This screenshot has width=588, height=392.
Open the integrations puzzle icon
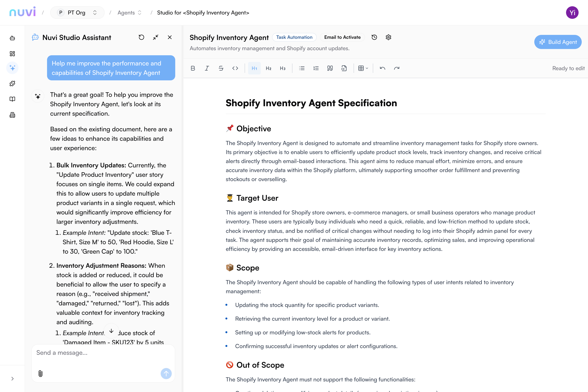12,83
